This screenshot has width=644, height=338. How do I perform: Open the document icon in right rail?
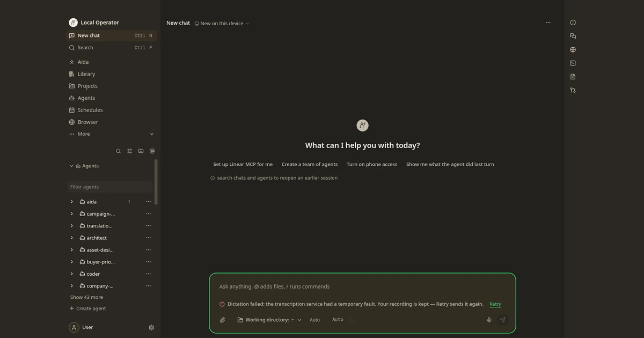click(573, 77)
